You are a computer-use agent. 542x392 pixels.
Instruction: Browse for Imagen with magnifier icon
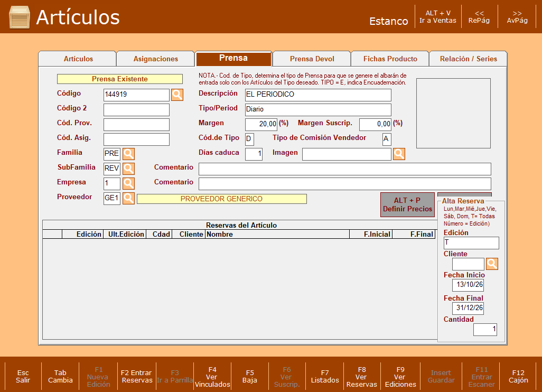399,154
